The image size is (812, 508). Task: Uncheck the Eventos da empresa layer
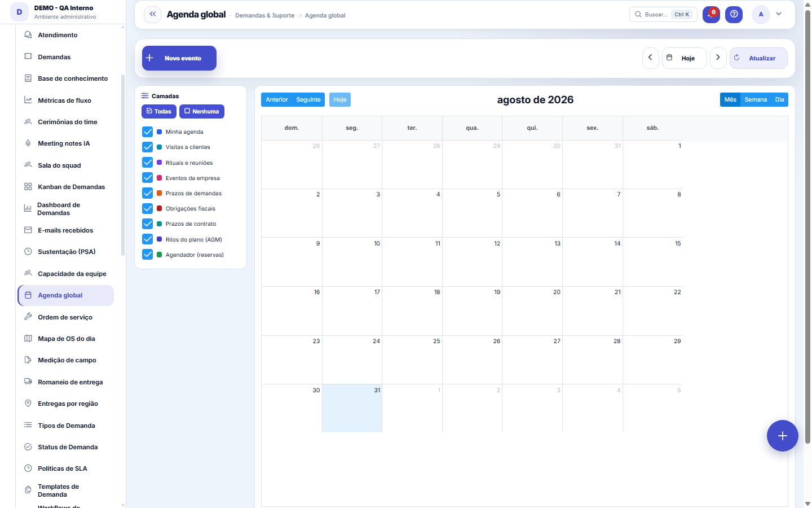148,178
